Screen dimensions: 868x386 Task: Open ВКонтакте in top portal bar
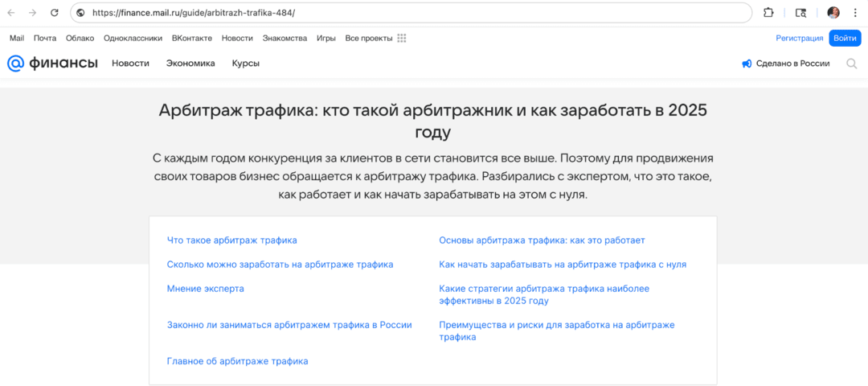(x=191, y=39)
